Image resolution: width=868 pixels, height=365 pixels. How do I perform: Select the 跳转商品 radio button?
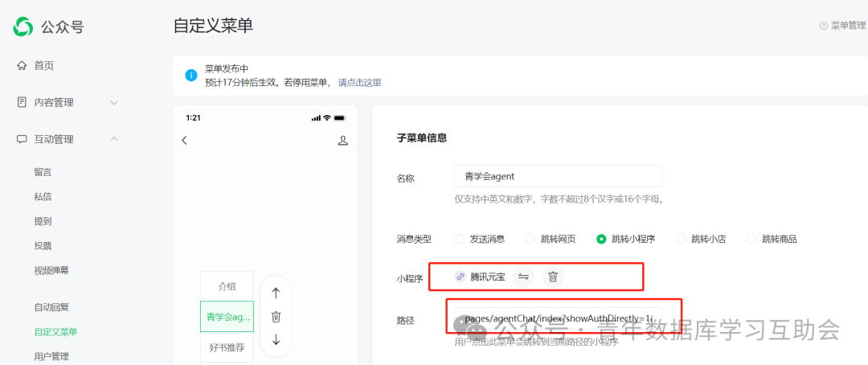[x=751, y=240]
